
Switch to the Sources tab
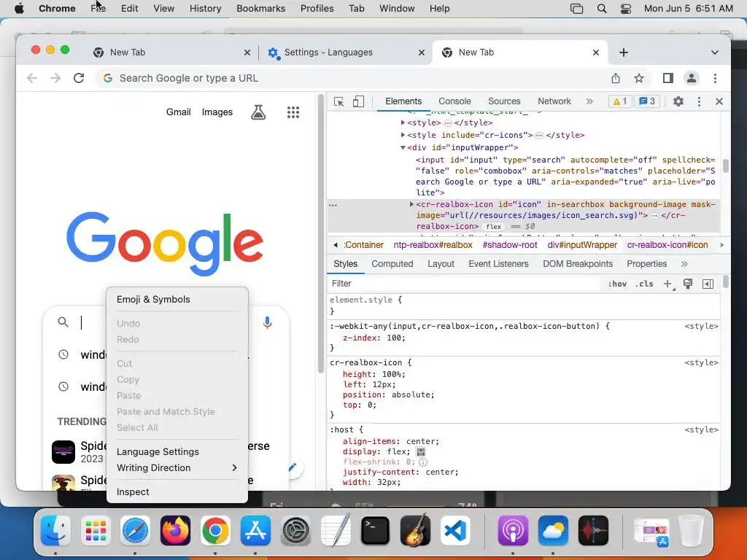pos(504,101)
